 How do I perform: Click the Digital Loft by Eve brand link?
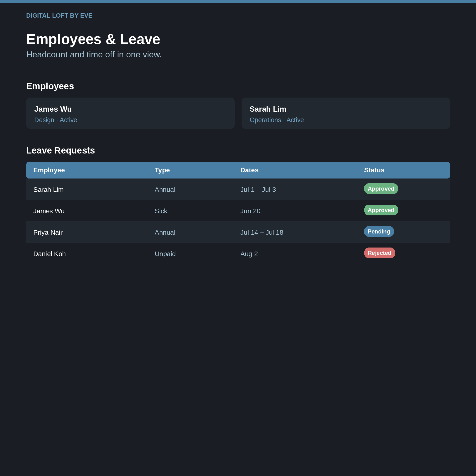pyautogui.click(x=59, y=15)
